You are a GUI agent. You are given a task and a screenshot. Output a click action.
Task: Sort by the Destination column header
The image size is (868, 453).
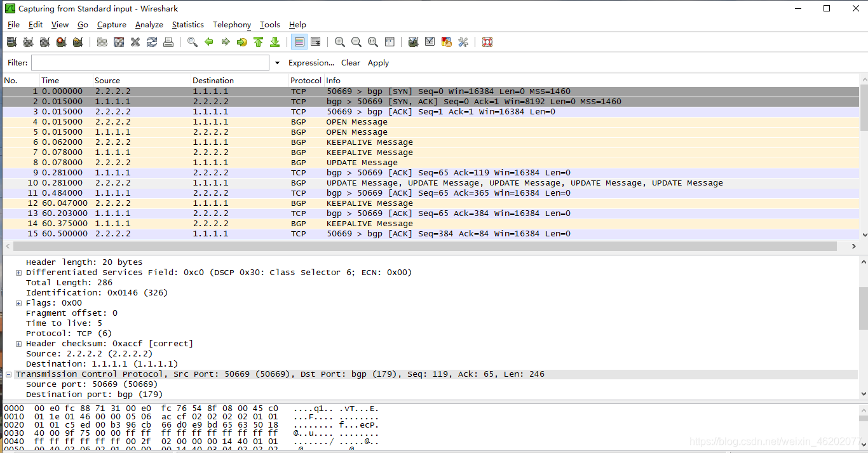(240, 81)
